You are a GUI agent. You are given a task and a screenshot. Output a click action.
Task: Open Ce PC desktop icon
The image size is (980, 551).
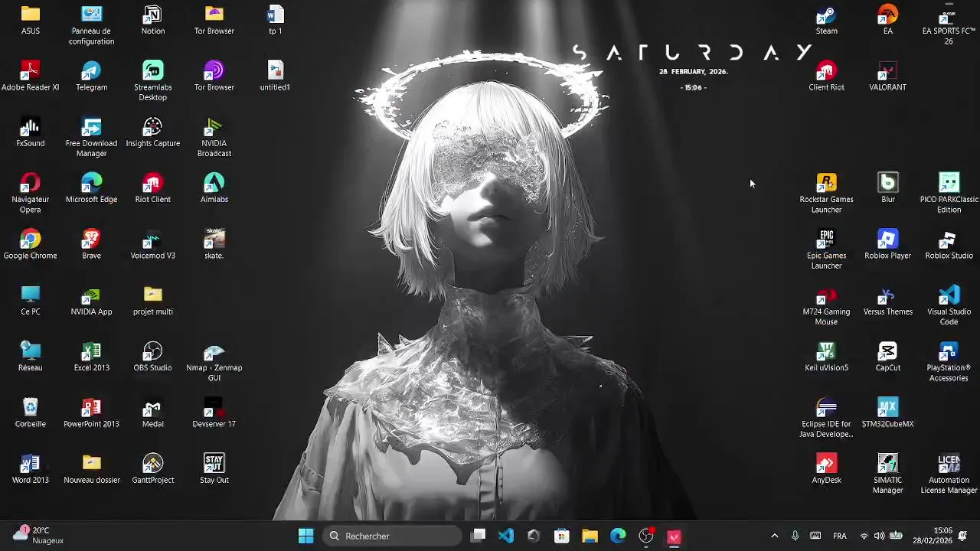(31, 300)
